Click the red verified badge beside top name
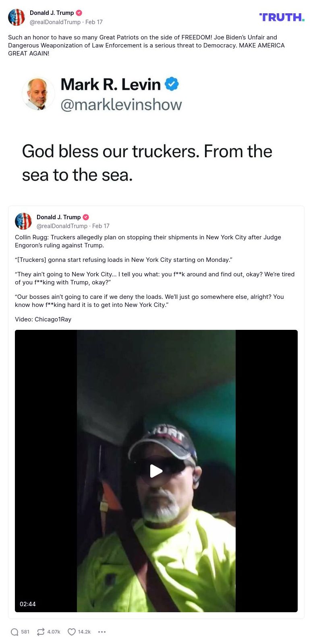The image size is (313, 644). [79, 13]
